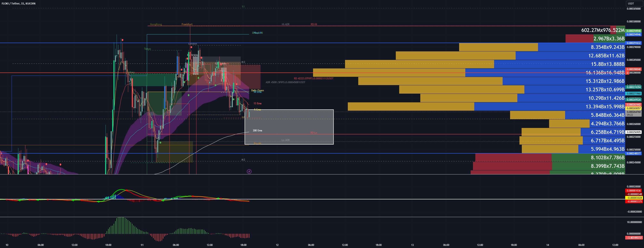Click the London session label
644x248 pixels.
click(193, 44)
